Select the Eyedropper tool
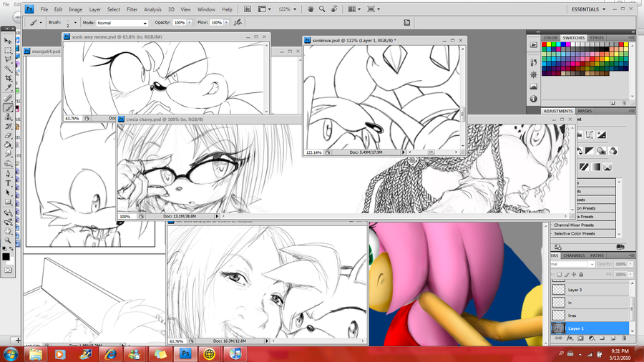The width and height of the screenshot is (644, 362). point(8,87)
